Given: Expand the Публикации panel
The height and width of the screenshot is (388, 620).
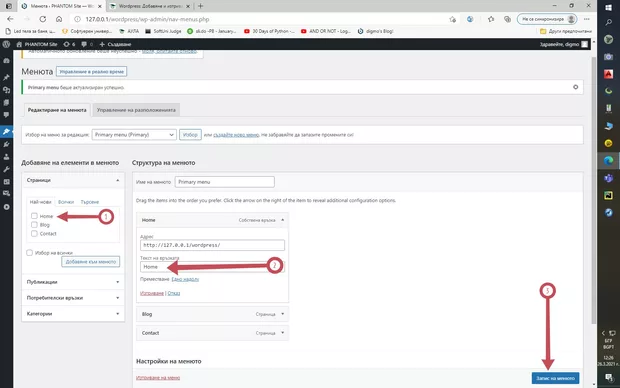Looking at the screenshot, I should pos(73,282).
